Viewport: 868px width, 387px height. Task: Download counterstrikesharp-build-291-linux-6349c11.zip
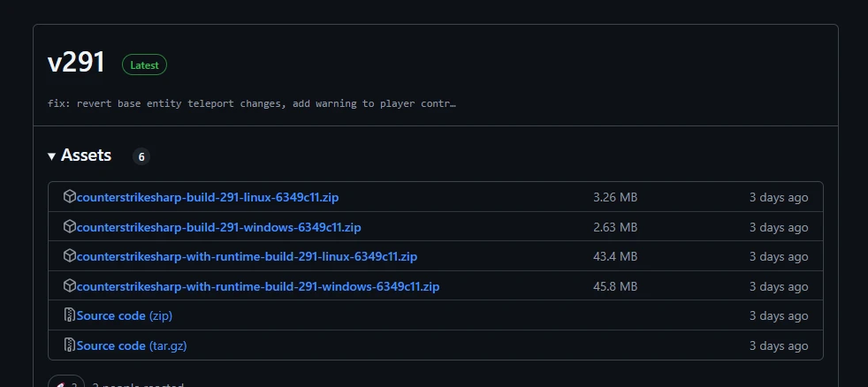pyautogui.click(x=208, y=197)
